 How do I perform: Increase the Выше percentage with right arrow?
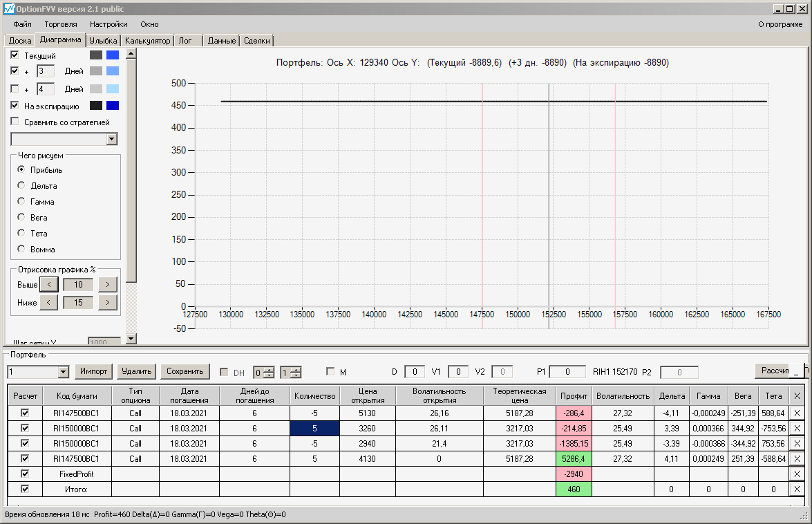(107, 284)
